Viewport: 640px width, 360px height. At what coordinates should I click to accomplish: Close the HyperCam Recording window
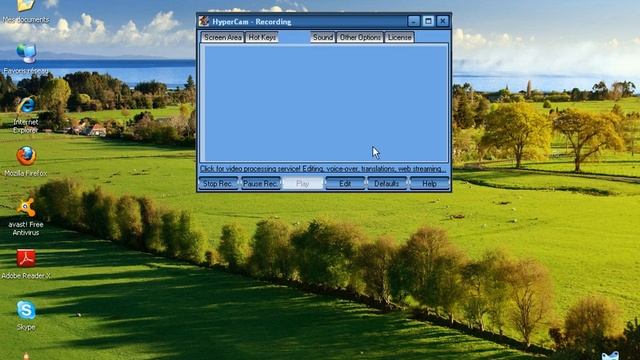coord(442,21)
